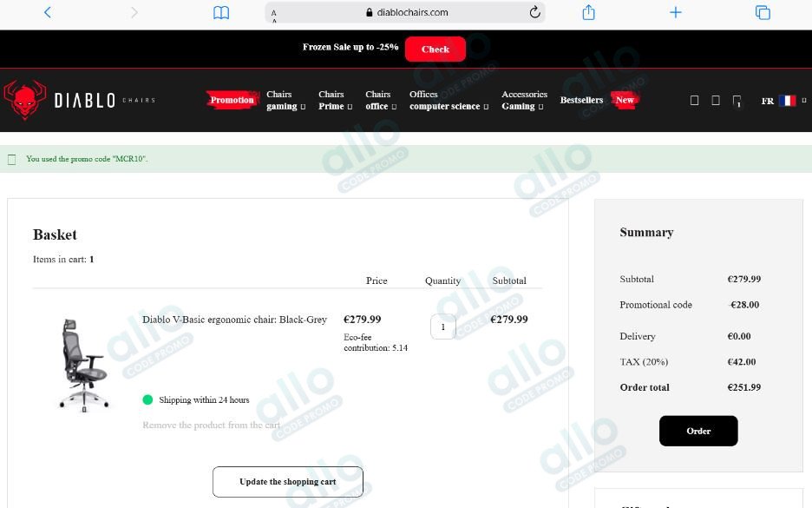This screenshot has width=812, height=508.
Task: Click the quantity input field showing 1
Action: coord(442,327)
